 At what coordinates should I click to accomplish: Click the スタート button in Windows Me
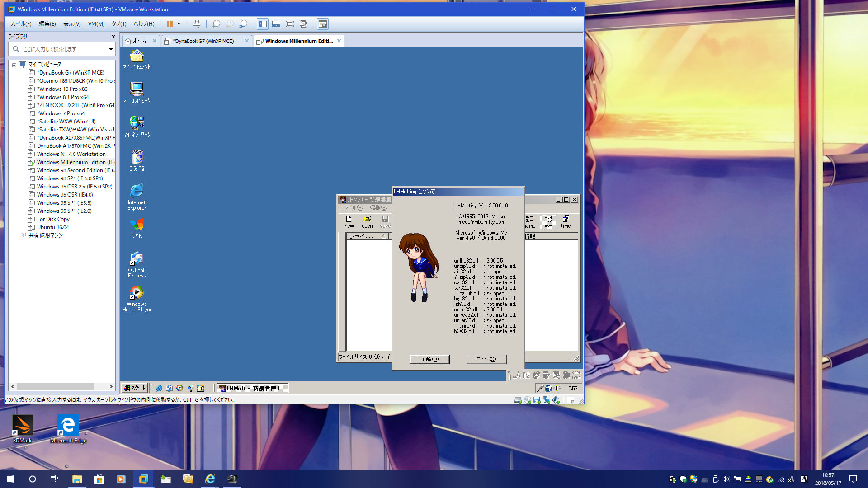click(134, 388)
